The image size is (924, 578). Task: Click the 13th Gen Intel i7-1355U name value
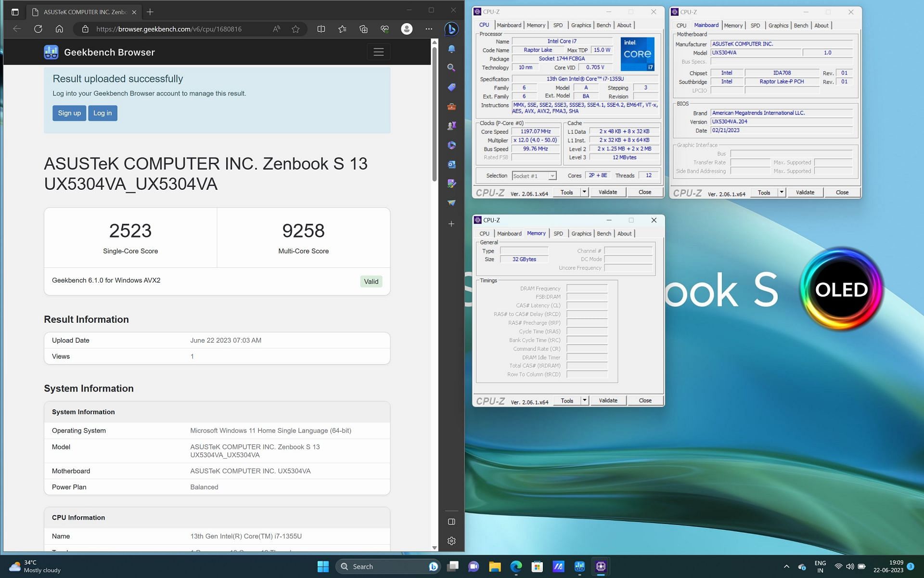click(x=246, y=536)
